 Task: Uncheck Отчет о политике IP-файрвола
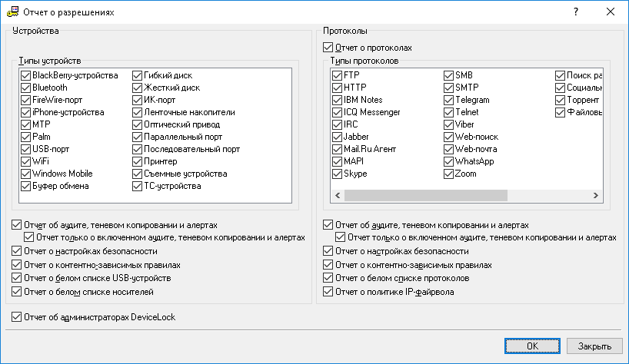click(328, 292)
